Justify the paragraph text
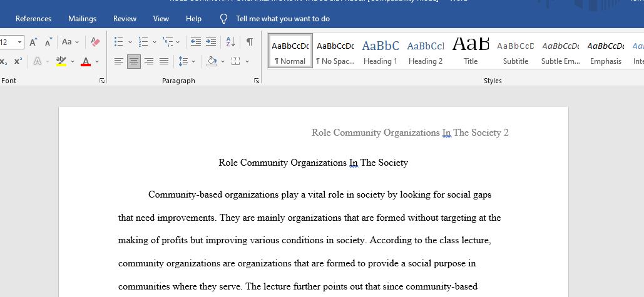Image resolution: width=644 pixels, height=297 pixels. point(164,61)
